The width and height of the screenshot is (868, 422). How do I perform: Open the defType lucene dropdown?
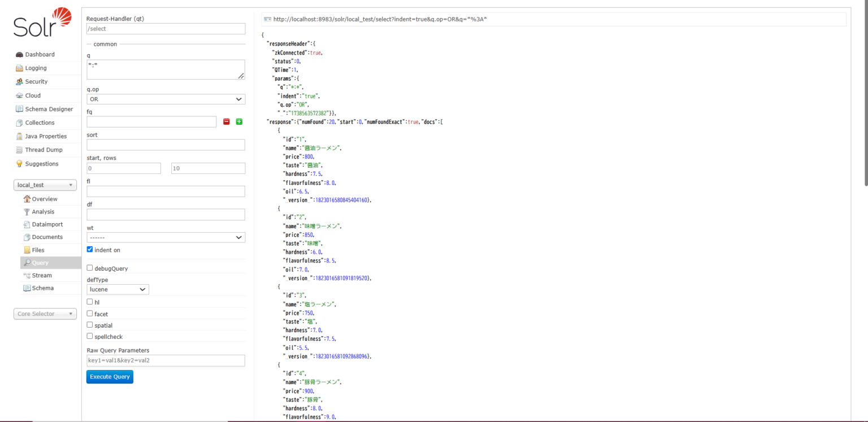coord(118,289)
